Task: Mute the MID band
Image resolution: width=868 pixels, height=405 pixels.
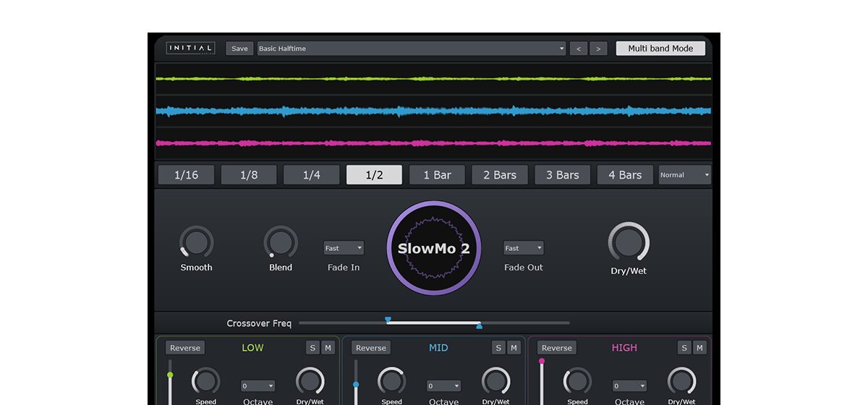Action: pos(514,348)
